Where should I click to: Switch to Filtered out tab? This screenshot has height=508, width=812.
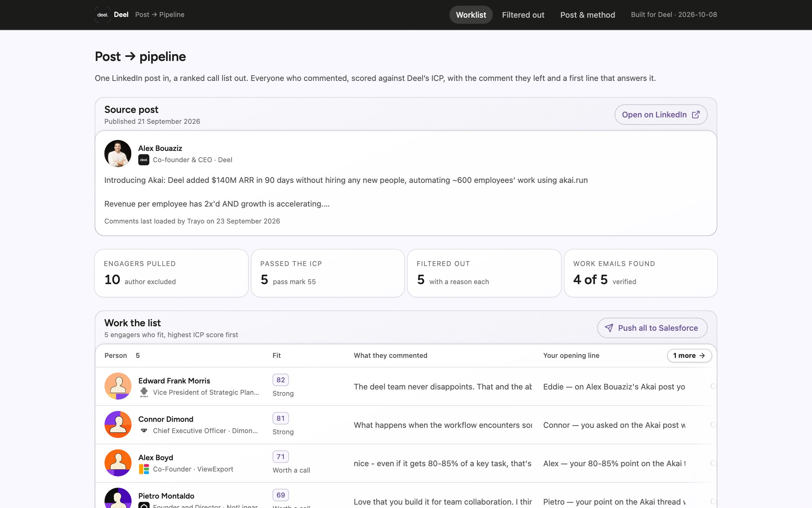(x=523, y=15)
